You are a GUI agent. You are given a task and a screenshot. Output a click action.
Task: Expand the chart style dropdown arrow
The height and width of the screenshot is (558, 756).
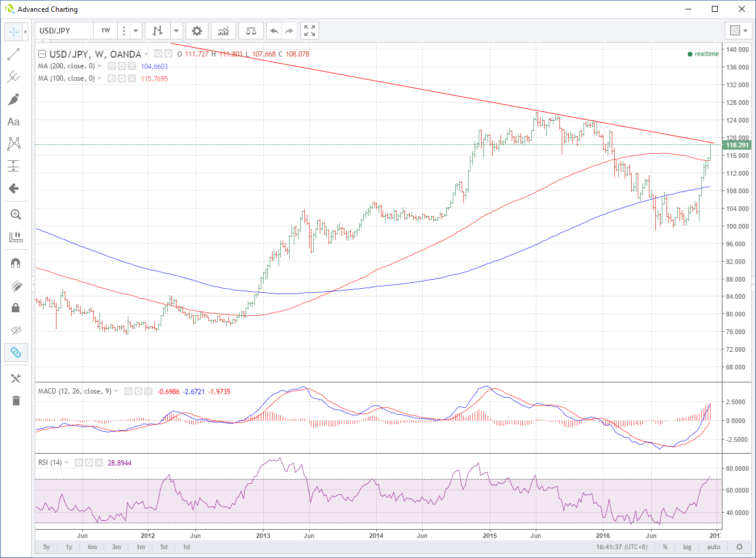(x=176, y=31)
